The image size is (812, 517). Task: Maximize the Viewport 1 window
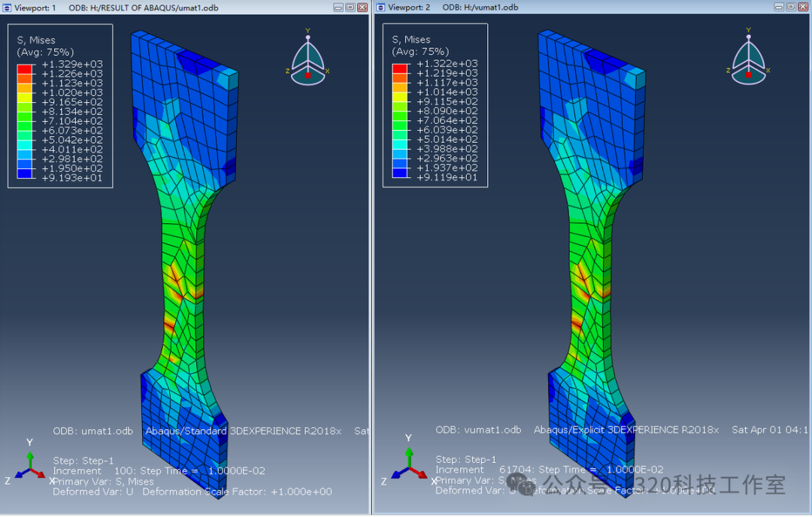pyautogui.click(x=350, y=7)
